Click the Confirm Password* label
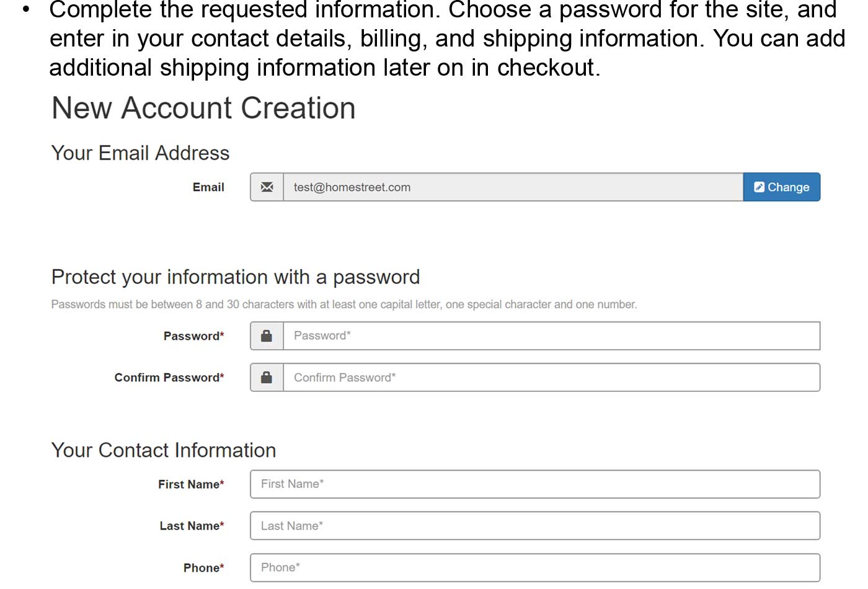868x589 pixels. pos(169,378)
